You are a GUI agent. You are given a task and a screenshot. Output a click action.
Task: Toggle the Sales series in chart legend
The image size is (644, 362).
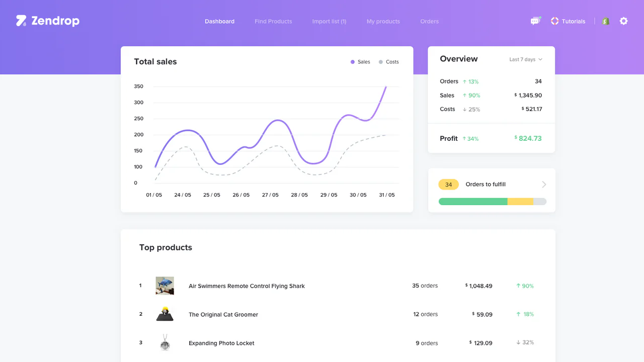pos(360,62)
